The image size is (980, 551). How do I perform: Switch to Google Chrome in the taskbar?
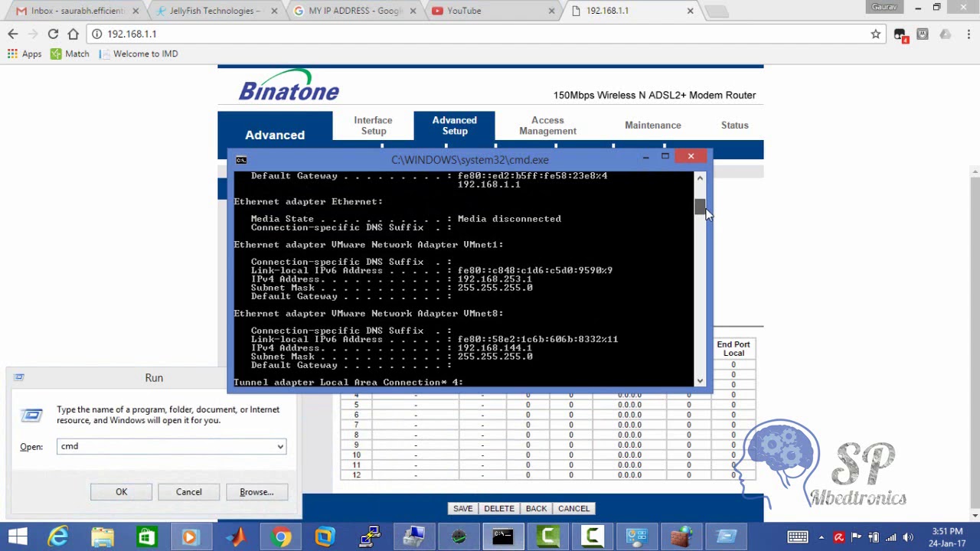[280, 536]
